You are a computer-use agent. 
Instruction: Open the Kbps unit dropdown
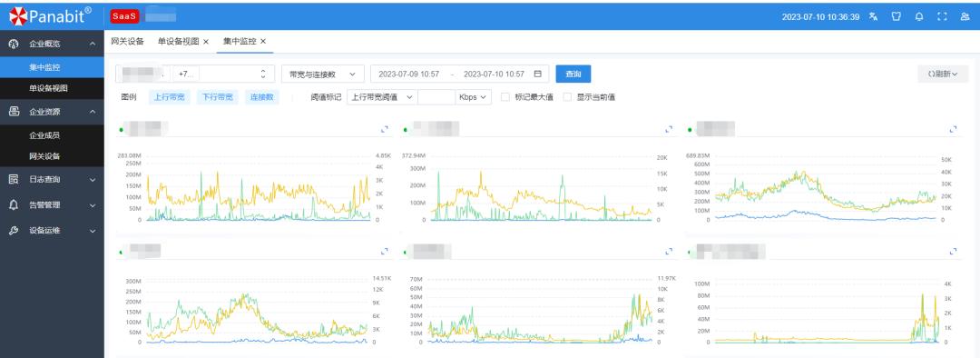(473, 97)
